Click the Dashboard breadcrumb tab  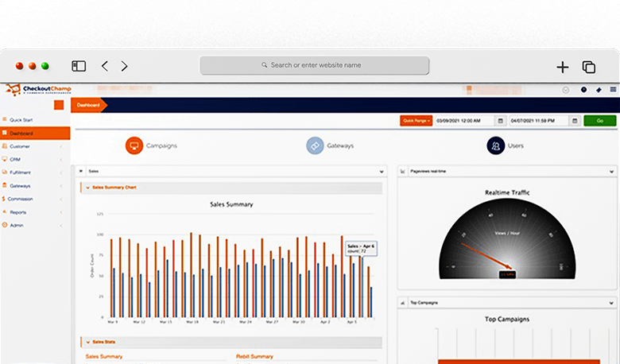(x=88, y=105)
